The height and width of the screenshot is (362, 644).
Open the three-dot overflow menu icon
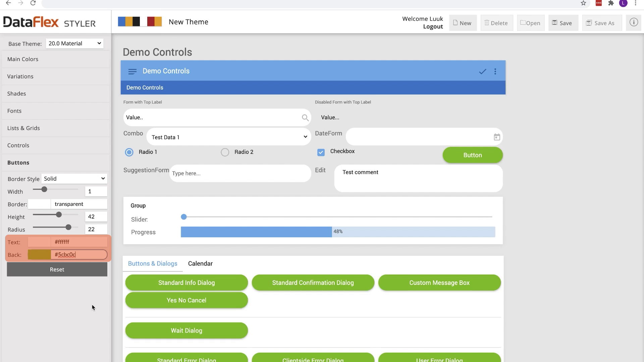click(x=495, y=71)
